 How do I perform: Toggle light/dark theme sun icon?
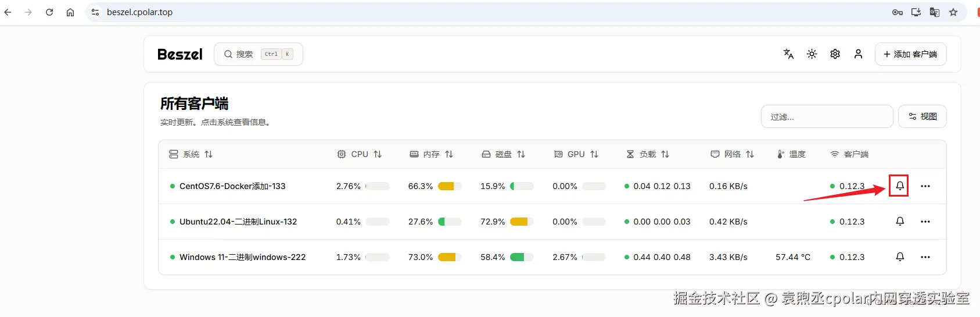point(812,54)
